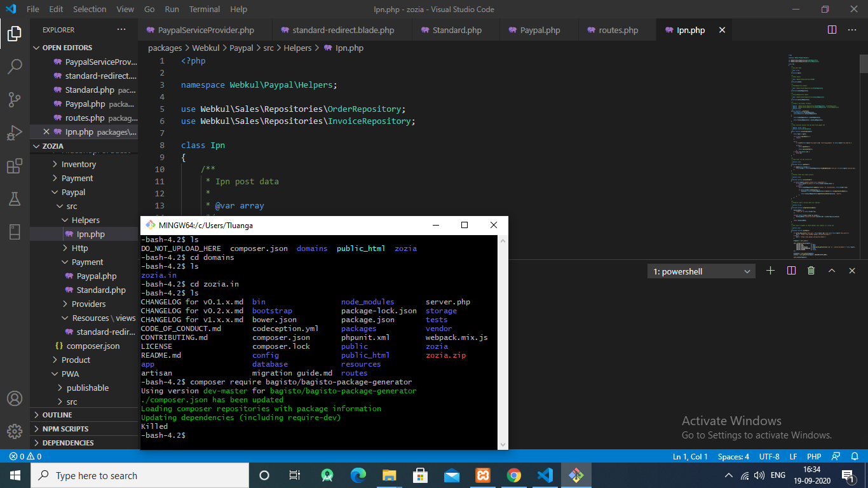Open Google Chrome from the taskbar
Screen dimensions: 868x488
point(513,475)
